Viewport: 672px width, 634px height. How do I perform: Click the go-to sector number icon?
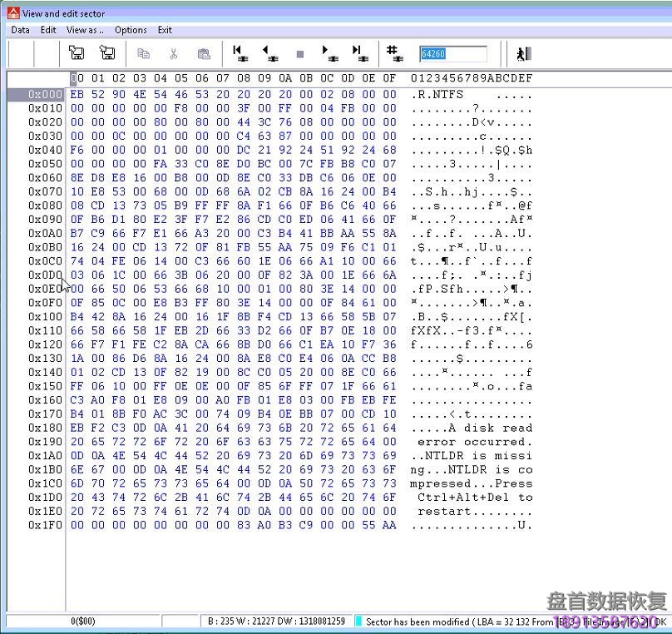point(394,53)
